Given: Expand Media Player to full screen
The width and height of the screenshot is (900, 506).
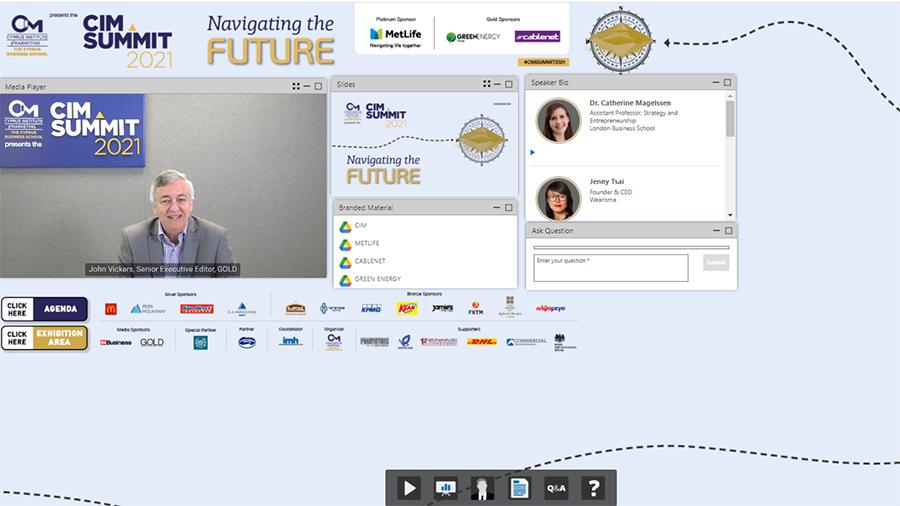Looking at the screenshot, I should [x=296, y=87].
